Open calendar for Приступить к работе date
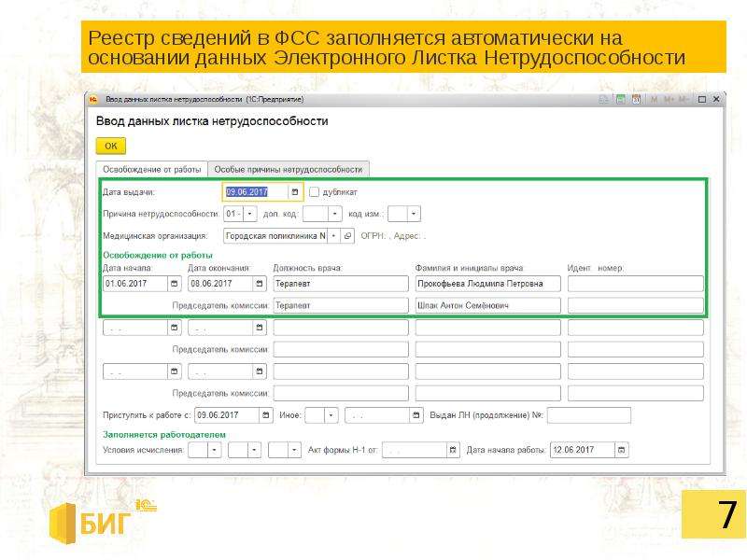This screenshot has height=560, width=747. pos(266,415)
